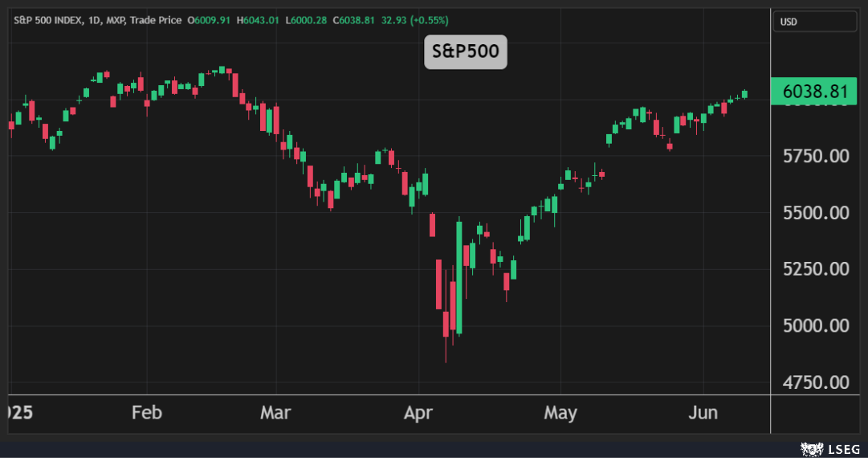Click the LSEG logo
The height and width of the screenshot is (458, 868).
point(830,449)
